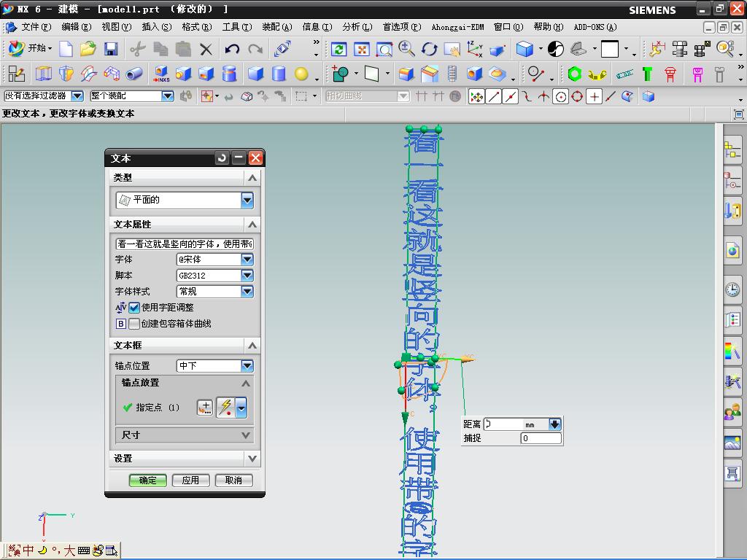Open the 字体样式 dropdown

pyautogui.click(x=247, y=292)
